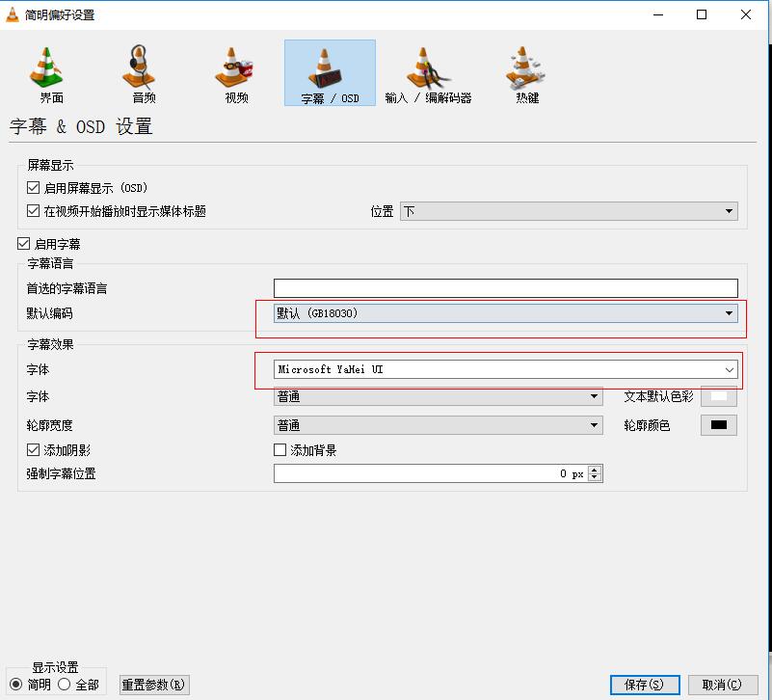Viewport: 772px width, 700px height.
Task: Expand the 默认编码 GB18030 dropdown
Action: click(505, 313)
